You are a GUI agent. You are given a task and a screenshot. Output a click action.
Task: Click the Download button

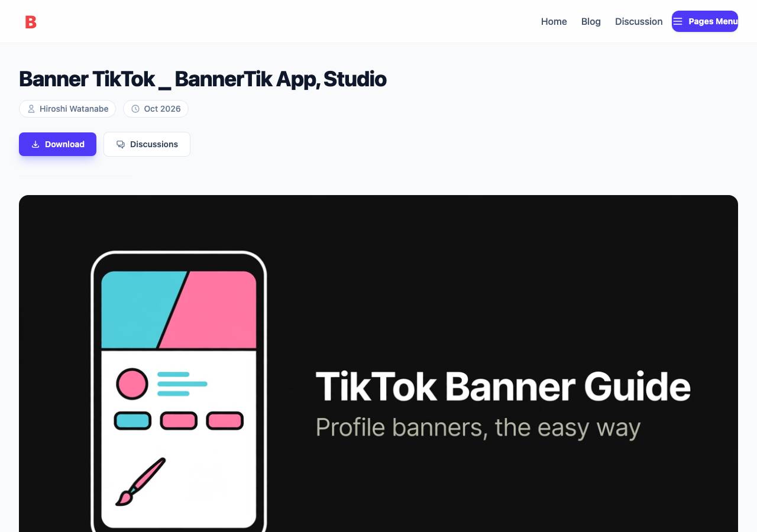[x=57, y=144]
